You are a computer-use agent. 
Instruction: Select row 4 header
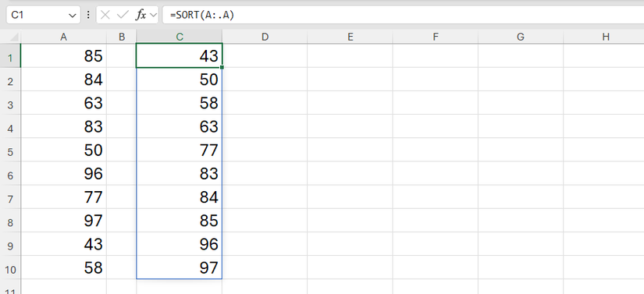pyautogui.click(x=10, y=126)
